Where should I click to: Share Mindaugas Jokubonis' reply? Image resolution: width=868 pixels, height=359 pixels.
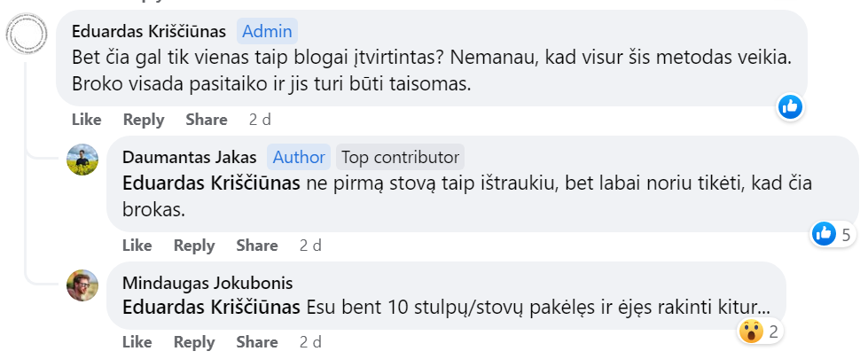click(257, 341)
